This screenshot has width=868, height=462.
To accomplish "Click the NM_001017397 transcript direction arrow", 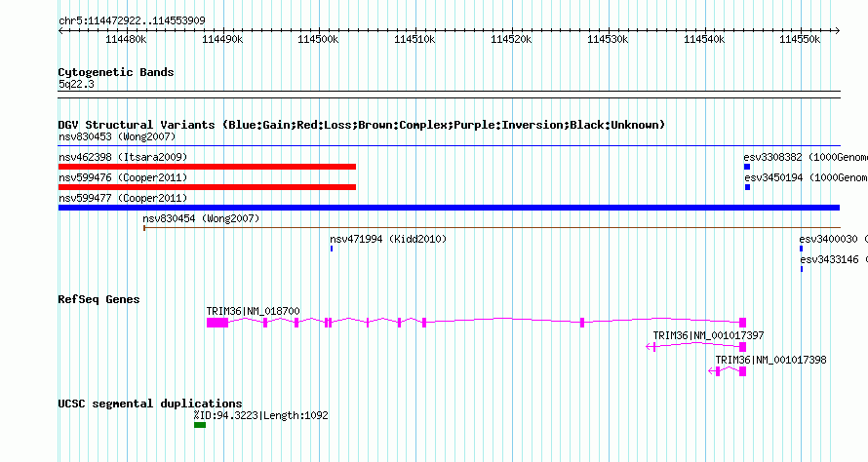I will tap(650, 347).
